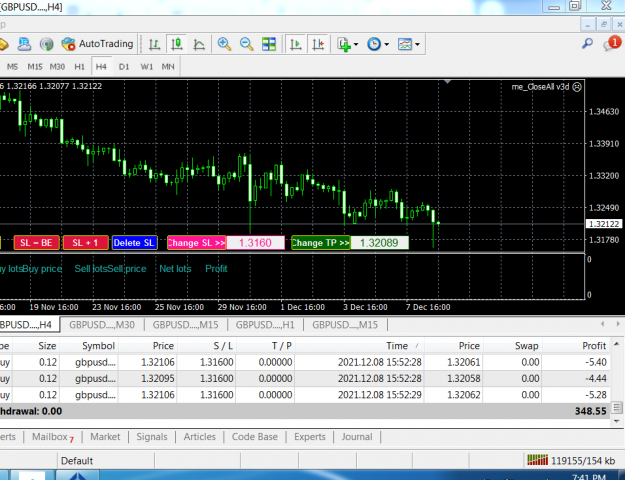
Task: Open the Experts terminal tab
Action: 310,437
